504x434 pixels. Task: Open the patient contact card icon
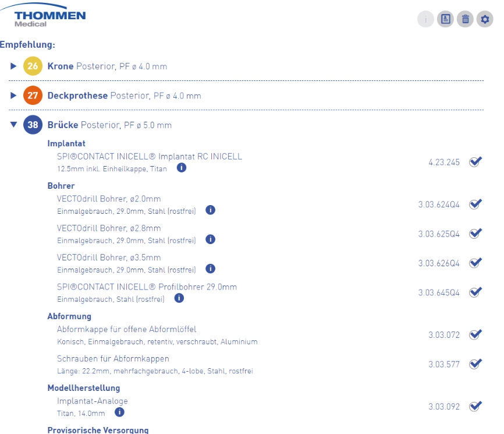click(x=445, y=19)
